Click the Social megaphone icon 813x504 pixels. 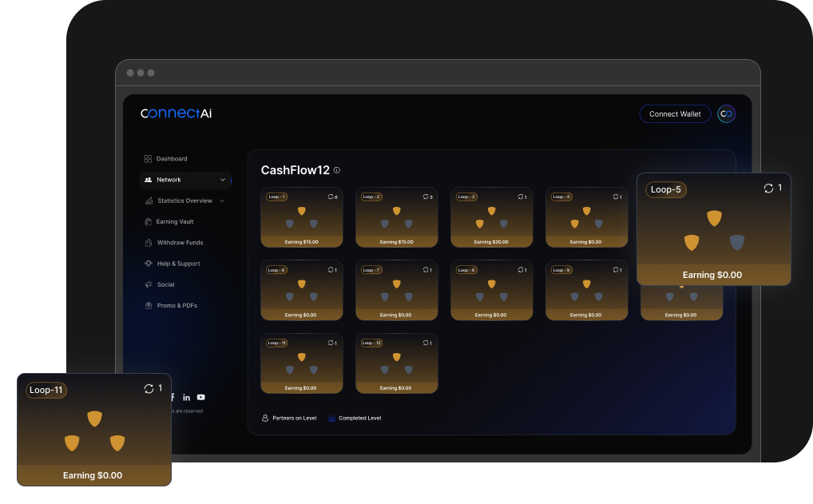[149, 284]
